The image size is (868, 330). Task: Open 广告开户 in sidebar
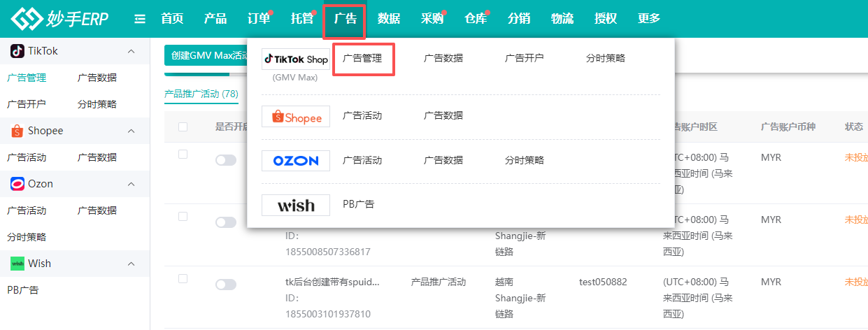27,104
